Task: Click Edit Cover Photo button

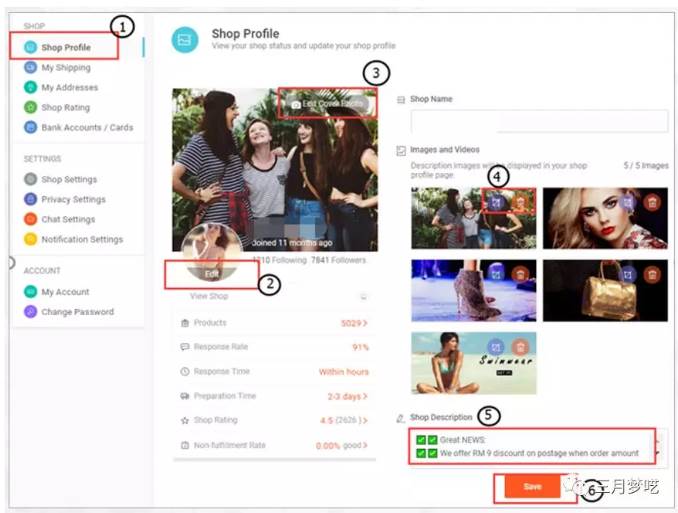Action: 327,104
